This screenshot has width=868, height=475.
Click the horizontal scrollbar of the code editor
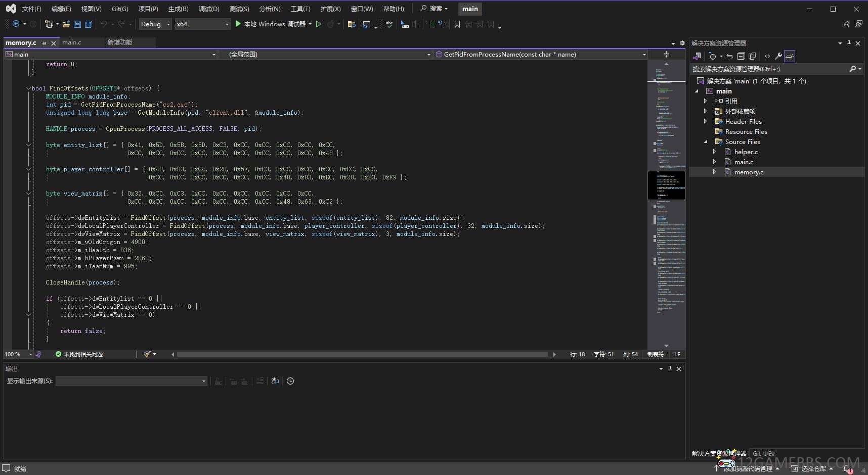tap(362, 354)
